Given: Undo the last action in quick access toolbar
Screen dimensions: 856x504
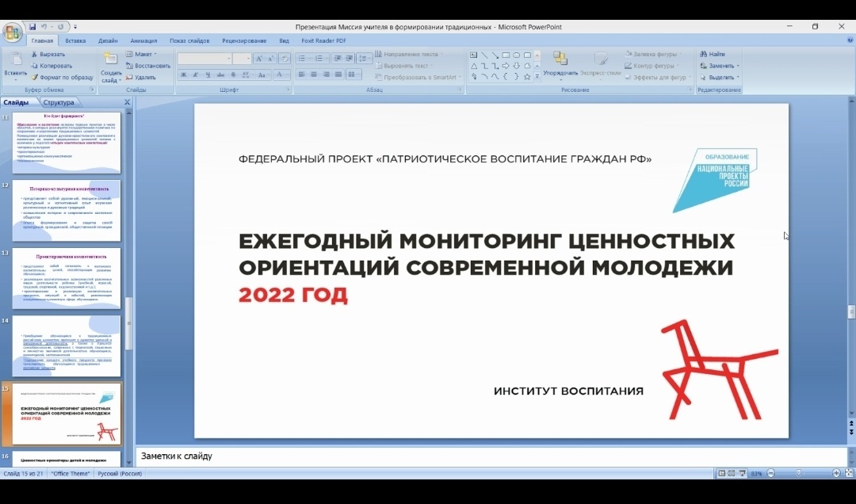Looking at the screenshot, I should (44, 27).
